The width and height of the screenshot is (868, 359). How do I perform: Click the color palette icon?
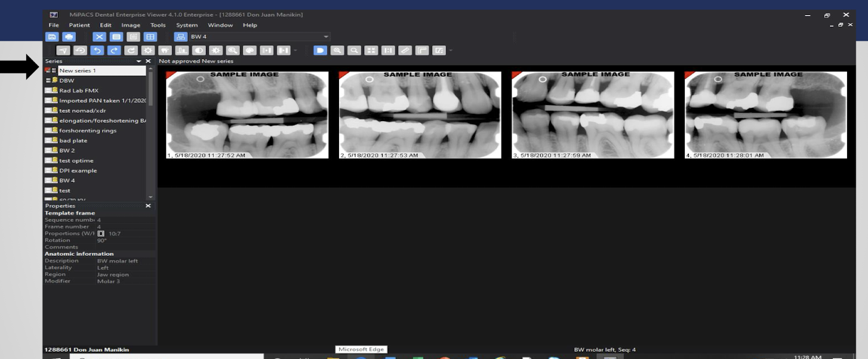coord(250,50)
